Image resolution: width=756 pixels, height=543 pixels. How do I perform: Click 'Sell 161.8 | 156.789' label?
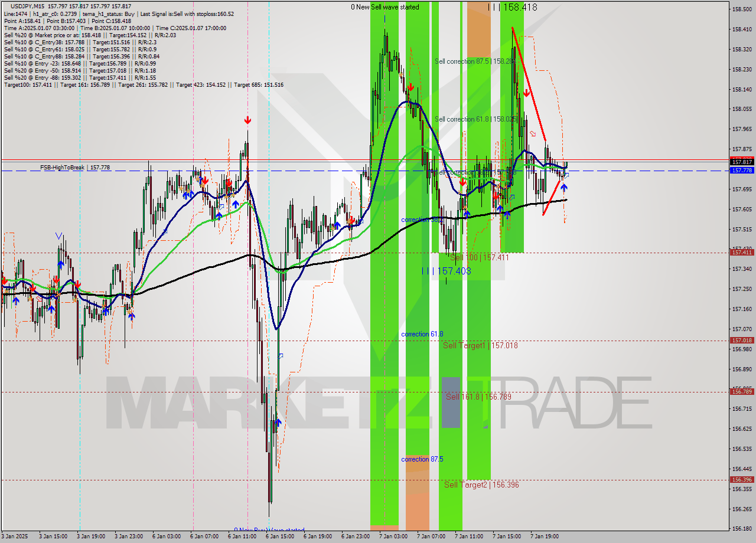[478, 397]
